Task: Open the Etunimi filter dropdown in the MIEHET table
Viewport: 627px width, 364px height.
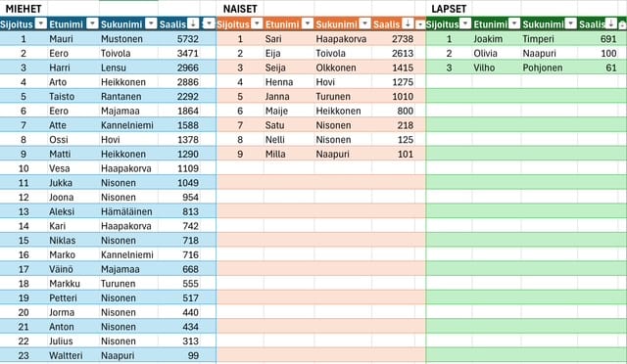Action: [92, 23]
